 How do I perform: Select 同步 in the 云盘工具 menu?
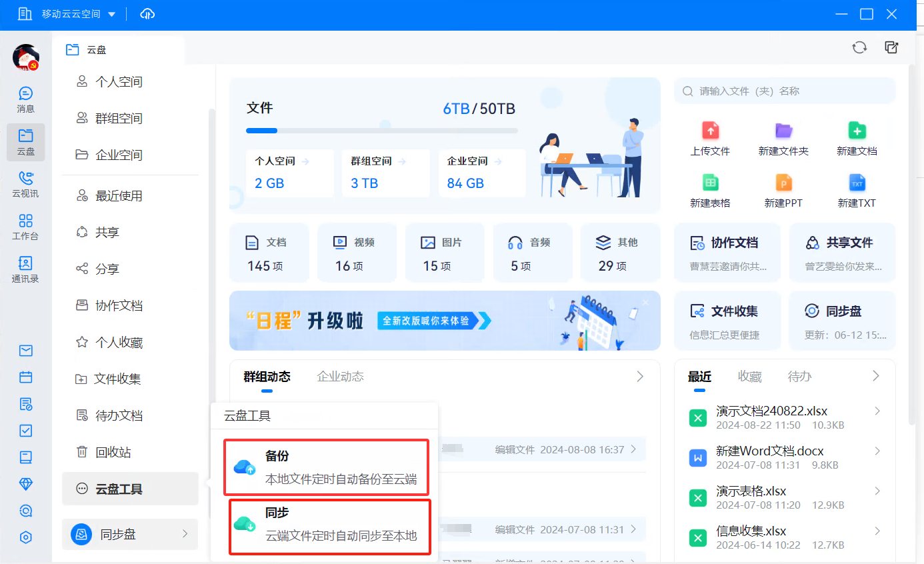[x=329, y=527]
